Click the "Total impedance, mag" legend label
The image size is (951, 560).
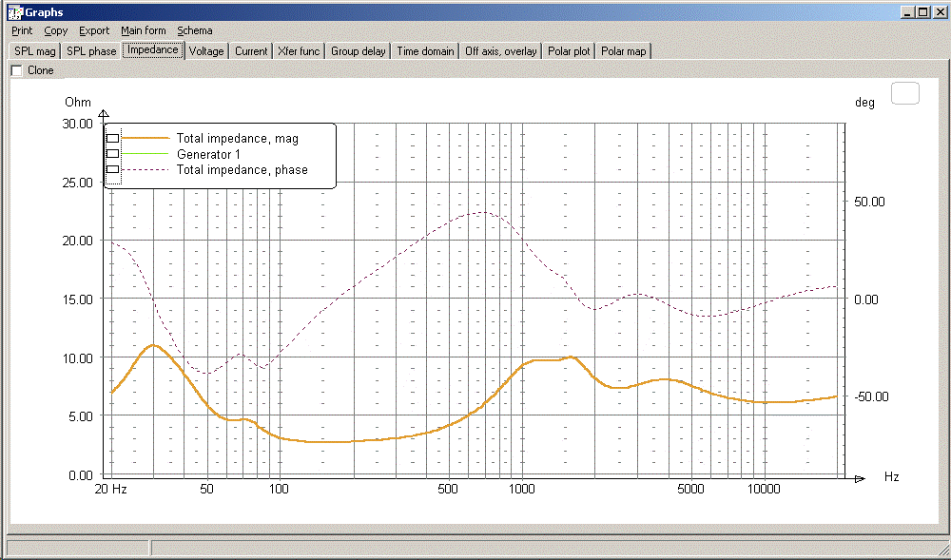(x=237, y=139)
